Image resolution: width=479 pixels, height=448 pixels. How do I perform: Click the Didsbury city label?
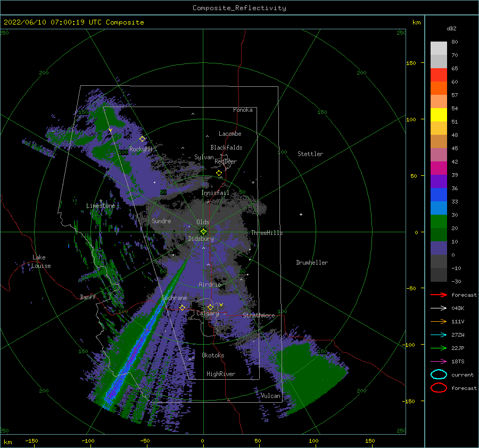201,239
